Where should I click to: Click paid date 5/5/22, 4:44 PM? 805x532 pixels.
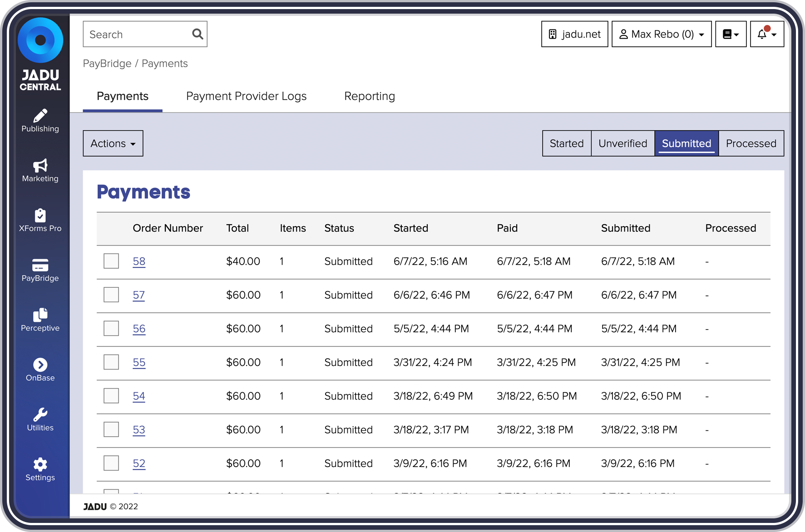pyautogui.click(x=535, y=329)
